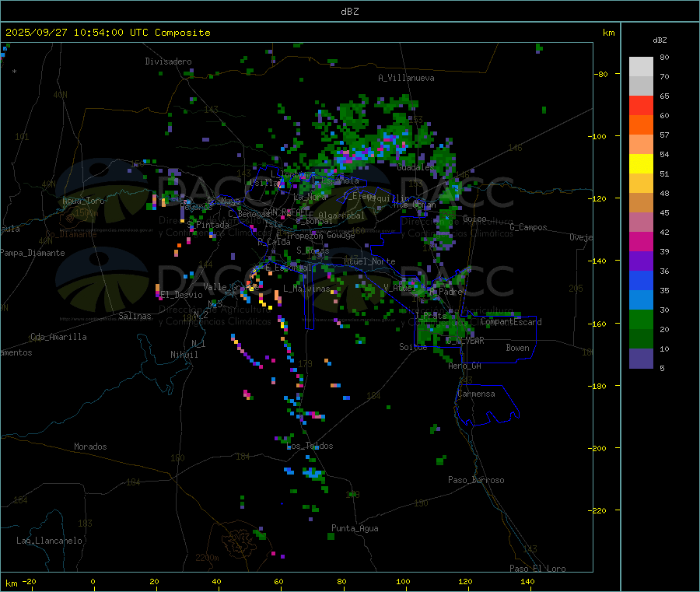700x592 pixels.
Task: Click the Guico map label
Action: 474,219
